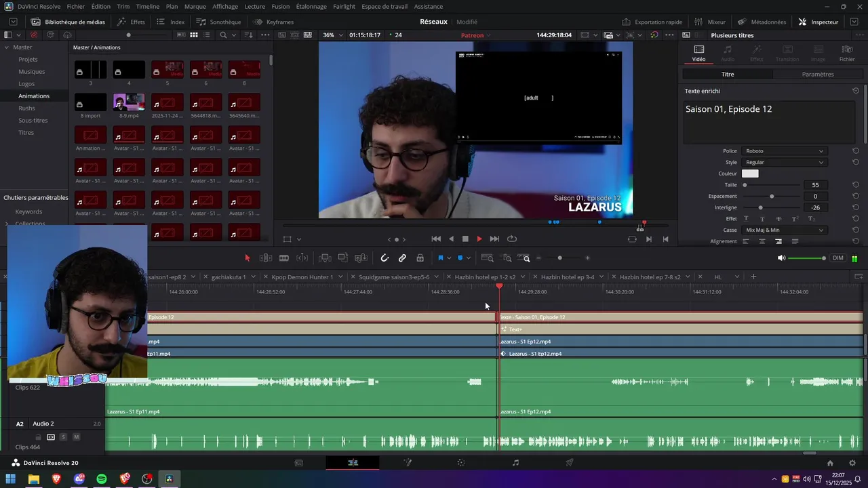
Task: Switch to 'Hazbin hotel ep 3-4' timeline tab
Action: click(568, 277)
